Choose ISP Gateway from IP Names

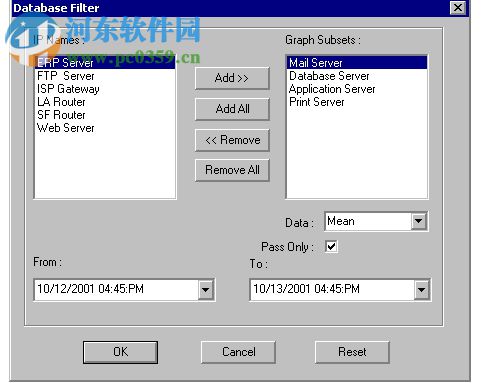105,89
